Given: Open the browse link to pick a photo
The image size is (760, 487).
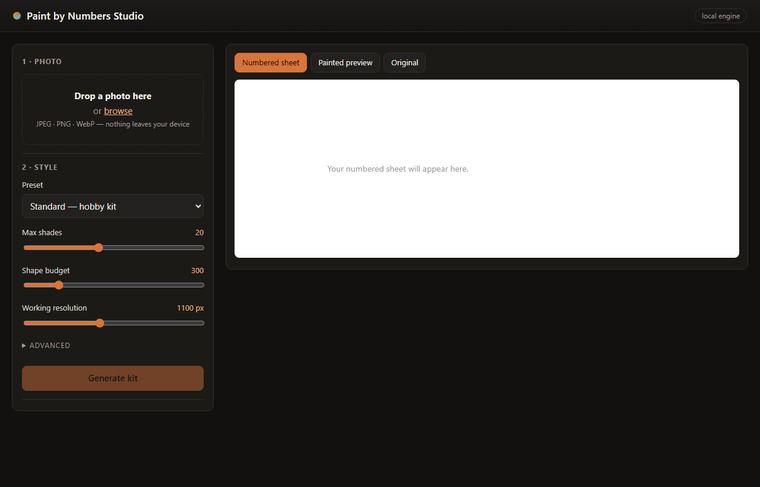Looking at the screenshot, I should click(118, 111).
